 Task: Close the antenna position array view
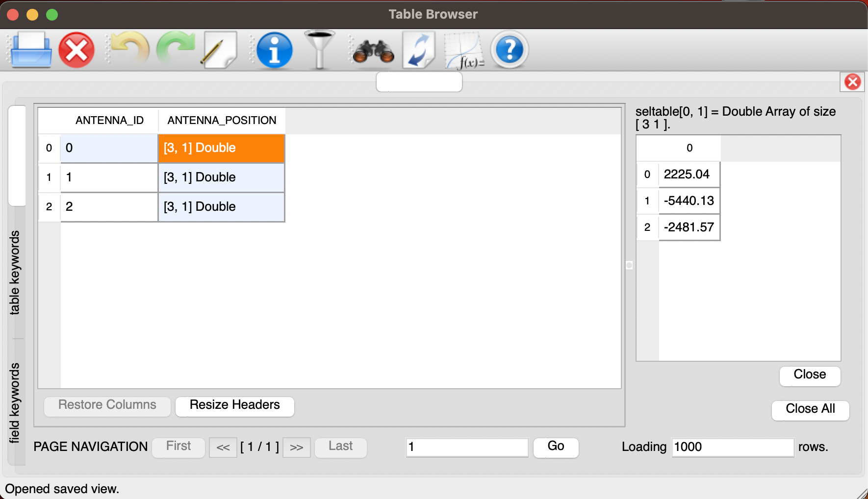coord(809,375)
